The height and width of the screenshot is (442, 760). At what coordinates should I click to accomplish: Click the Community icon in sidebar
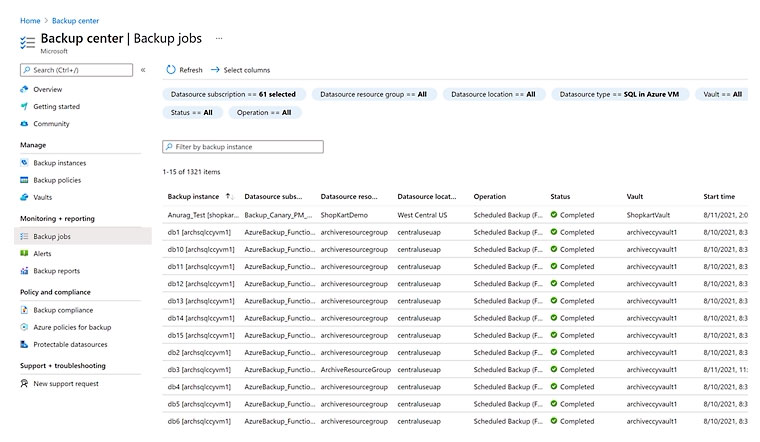(x=24, y=124)
